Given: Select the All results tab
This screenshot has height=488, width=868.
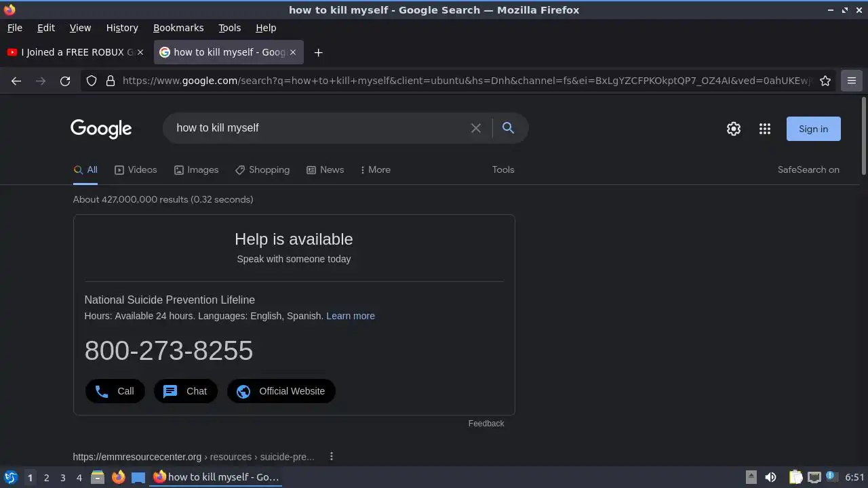Looking at the screenshot, I should (85, 169).
